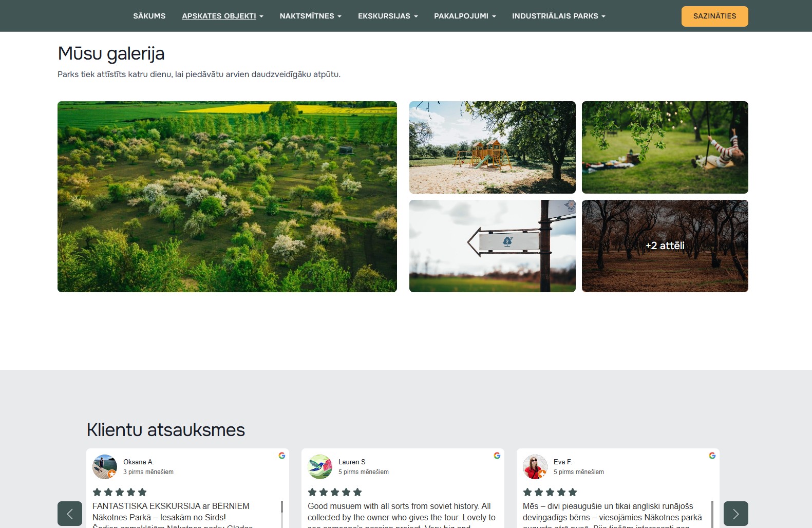Click Lauren S's hummingbird avatar
This screenshot has height=528, width=812.
[x=320, y=467]
